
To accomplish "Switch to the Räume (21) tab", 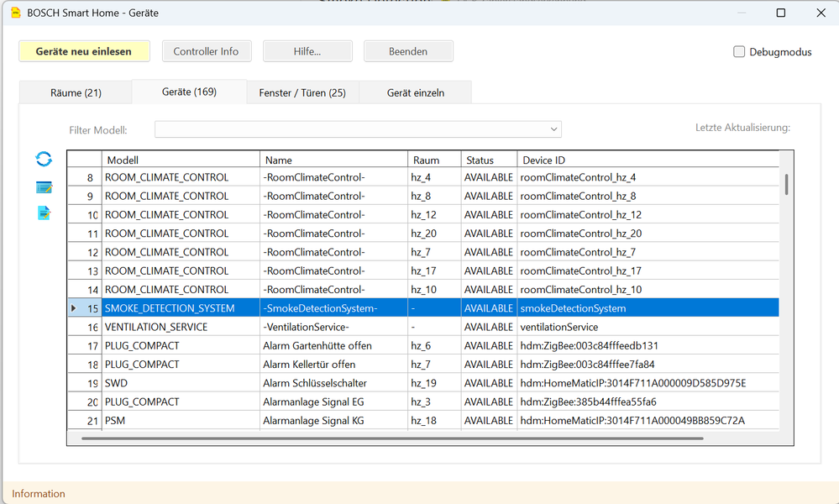I will pos(76,92).
